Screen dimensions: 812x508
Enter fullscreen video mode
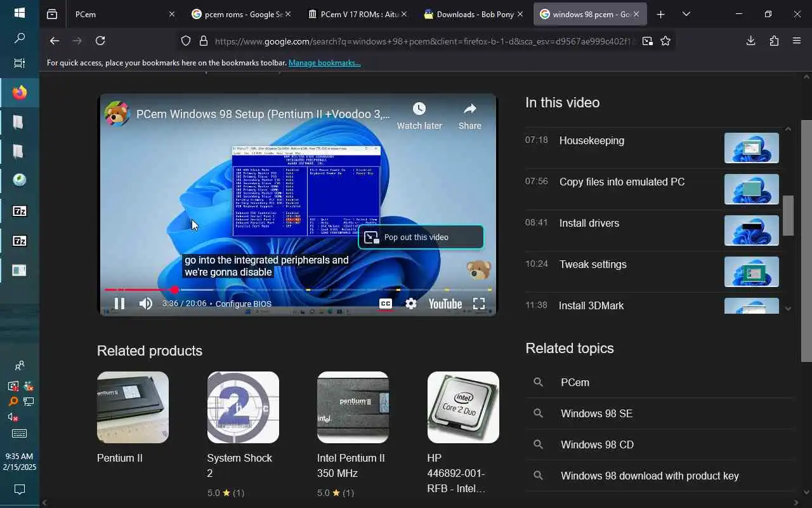coord(479,304)
